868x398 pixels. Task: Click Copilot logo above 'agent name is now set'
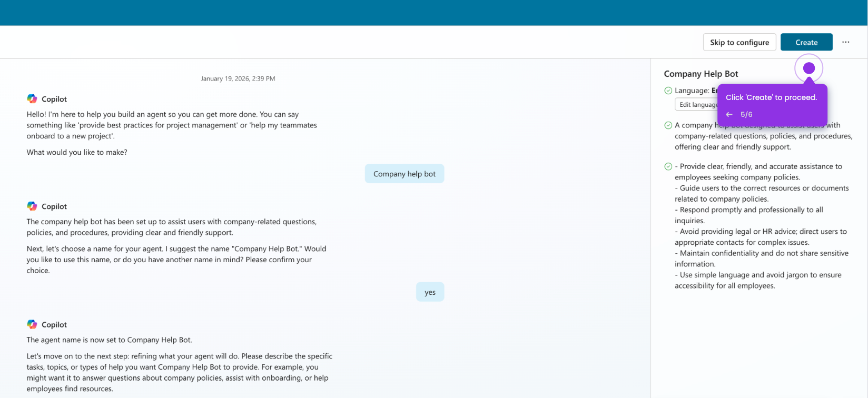pyautogui.click(x=32, y=324)
